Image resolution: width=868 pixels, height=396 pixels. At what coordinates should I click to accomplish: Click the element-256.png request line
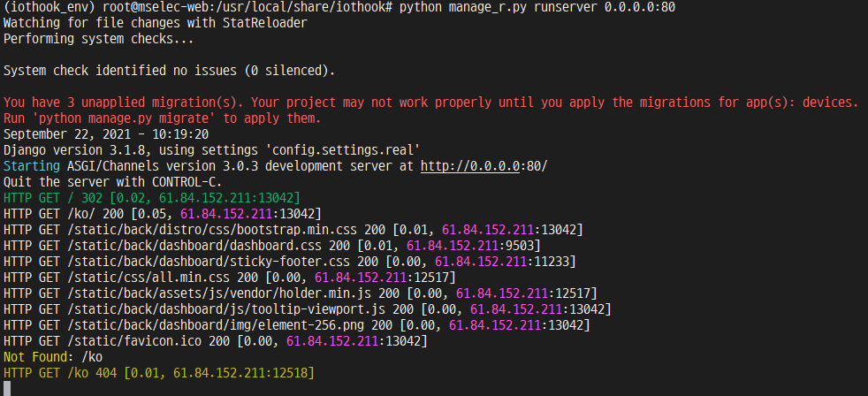tap(297, 325)
